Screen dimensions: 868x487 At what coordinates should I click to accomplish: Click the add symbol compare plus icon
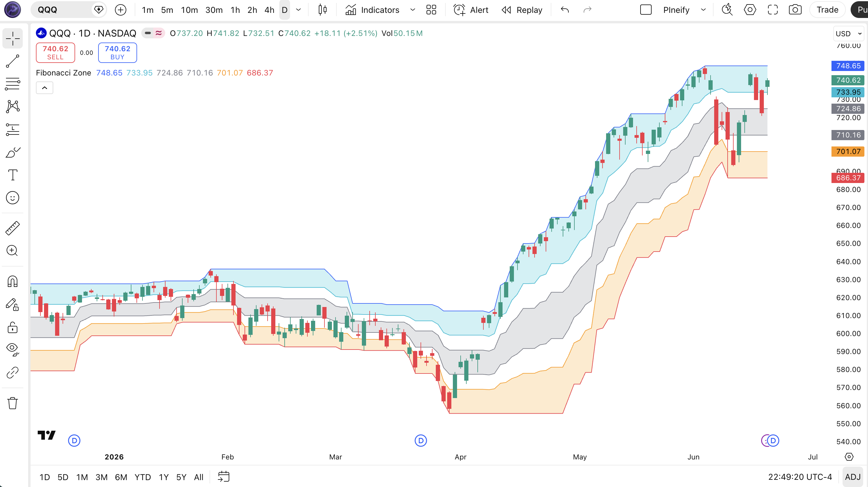tap(120, 10)
